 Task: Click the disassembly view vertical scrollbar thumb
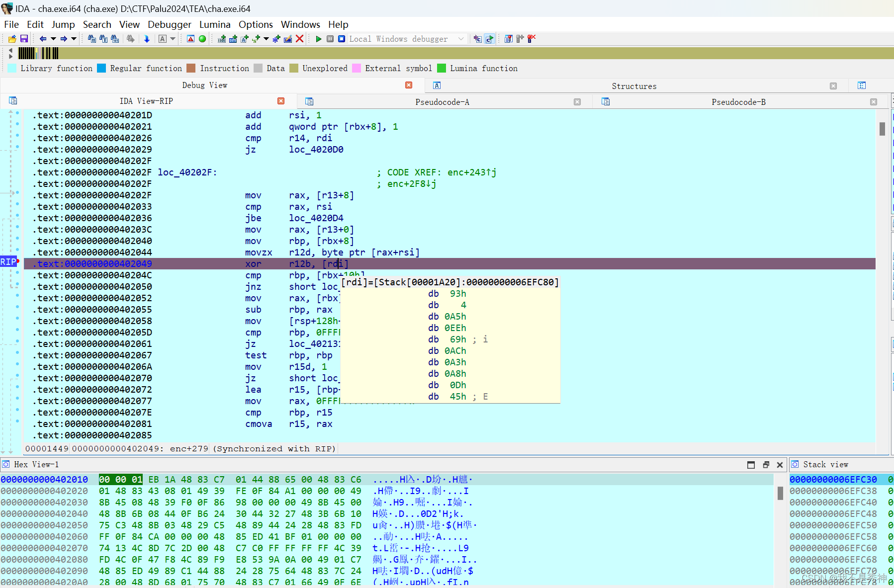(882, 129)
